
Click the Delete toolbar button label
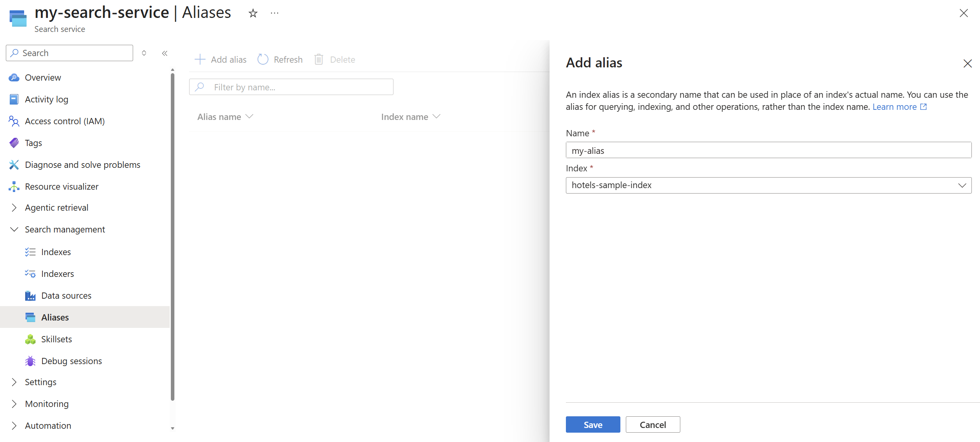342,60
